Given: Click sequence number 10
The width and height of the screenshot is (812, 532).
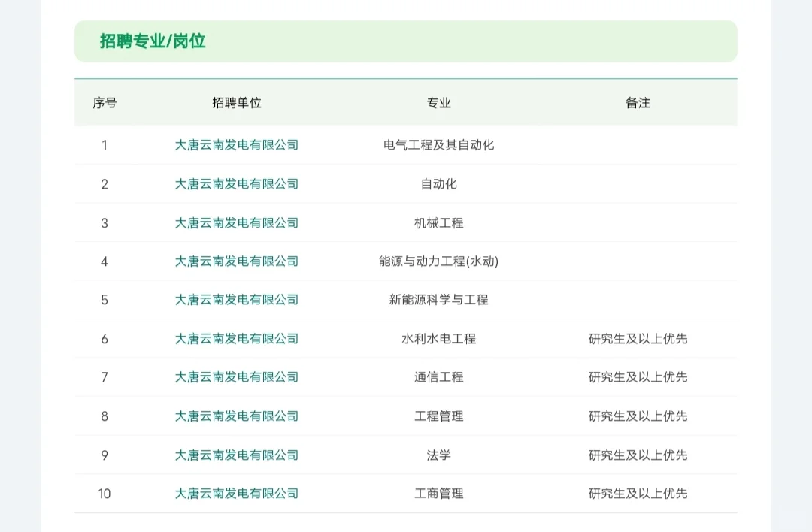Looking at the screenshot, I should (x=105, y=494).
